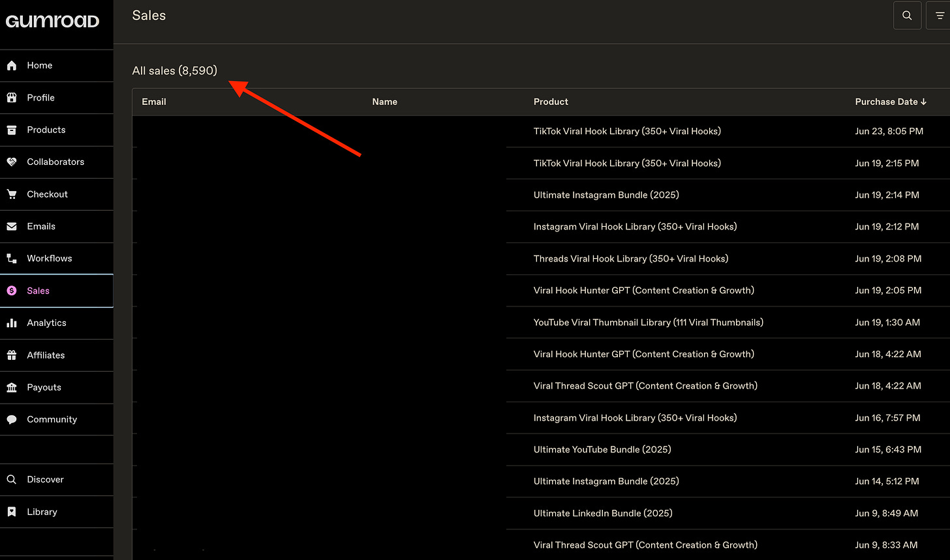
Task: Click the Name column header
Action: click(384, 102)
